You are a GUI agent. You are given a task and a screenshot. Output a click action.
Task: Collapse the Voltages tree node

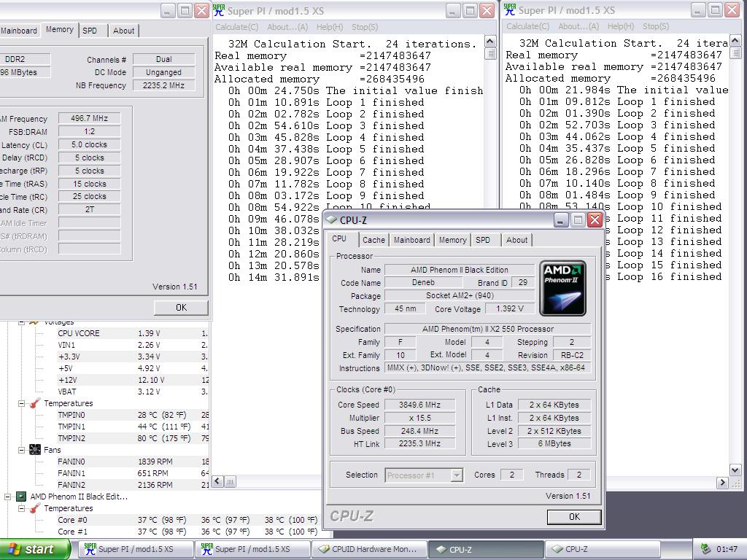click(21, 322)
